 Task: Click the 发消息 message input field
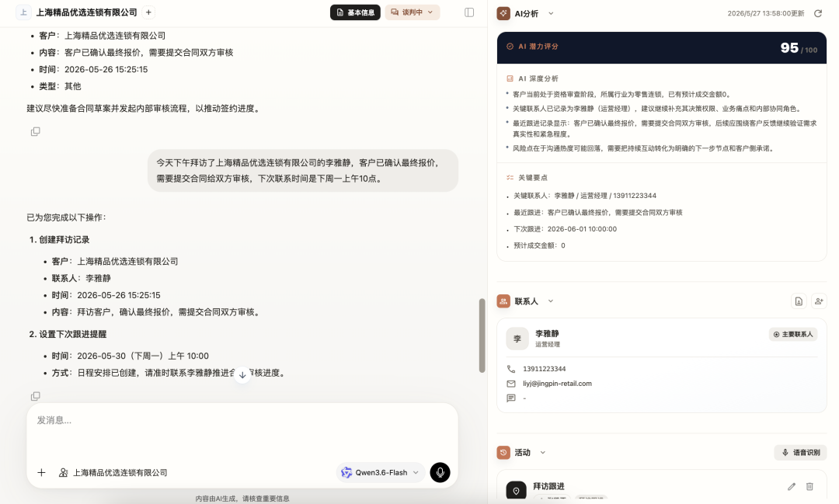click(242, 430)
